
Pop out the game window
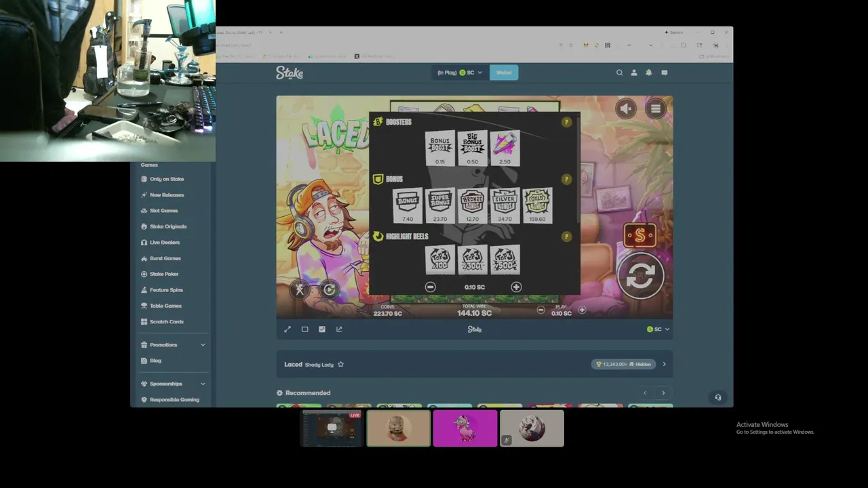(339, 329)
